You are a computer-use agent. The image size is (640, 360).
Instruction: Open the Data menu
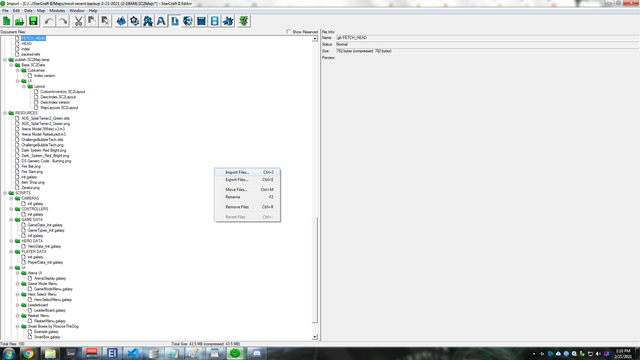coord(28,11)
